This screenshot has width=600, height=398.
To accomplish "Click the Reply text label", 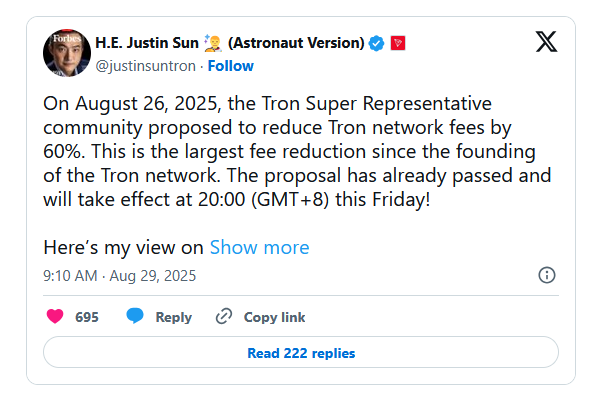I will [x=173, y=317].
